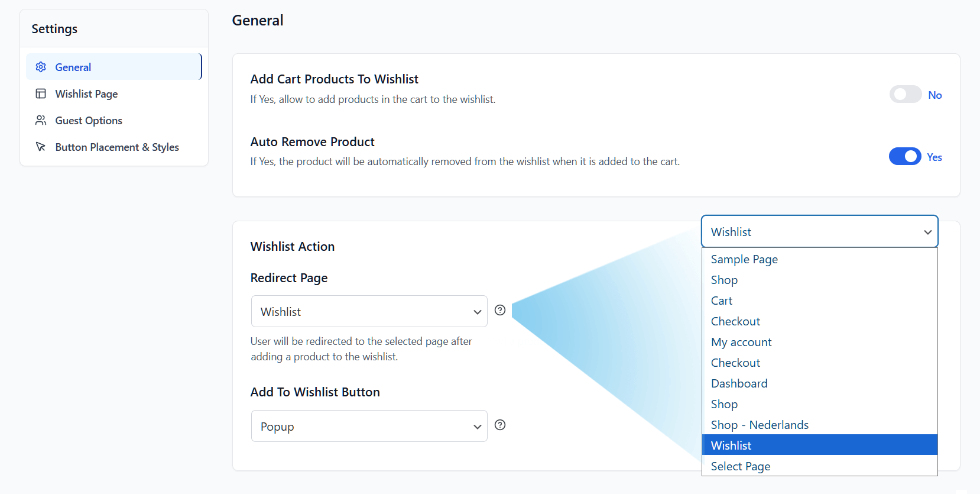980x494 pixels.
Task: Enable the Add Cart Products To Wishlist toggle
Action: click(905, 95)
